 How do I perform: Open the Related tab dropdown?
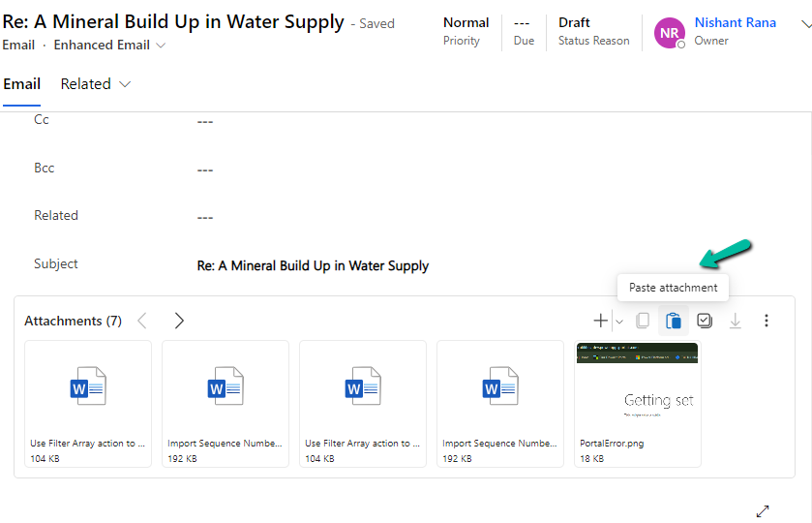pos(95,84)
